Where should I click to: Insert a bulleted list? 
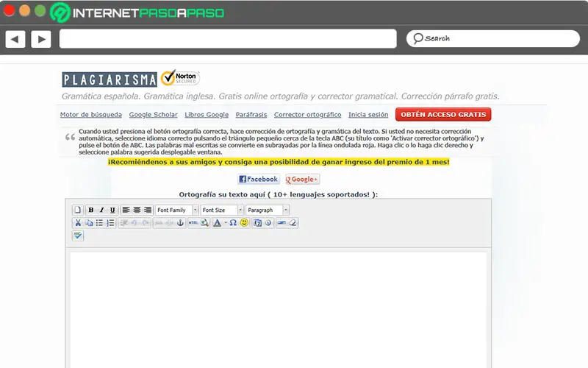99,223
